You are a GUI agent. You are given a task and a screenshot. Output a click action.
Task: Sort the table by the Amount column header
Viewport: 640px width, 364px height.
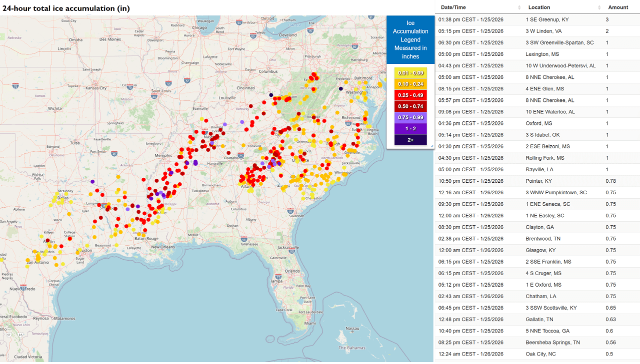[618, 7]
